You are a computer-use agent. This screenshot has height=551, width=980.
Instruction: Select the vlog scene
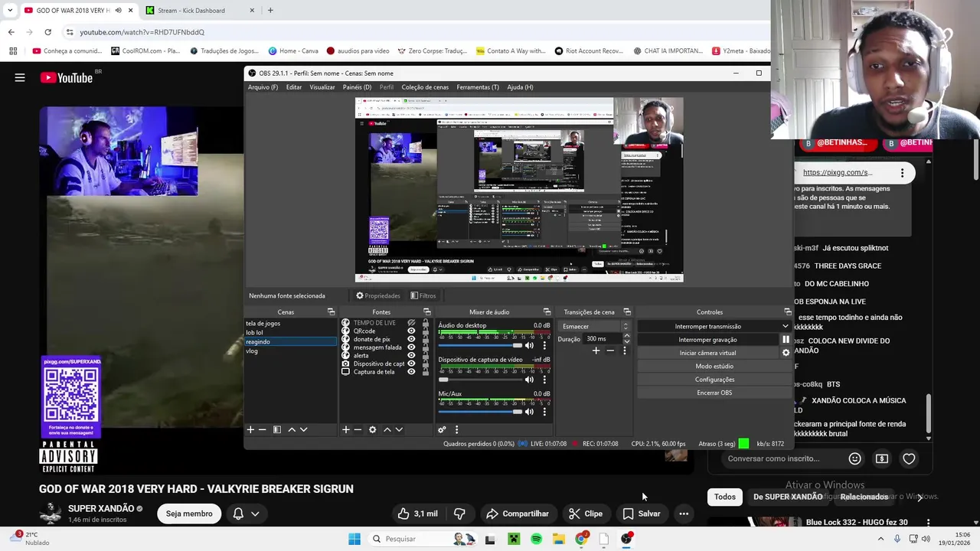pyautogui.click(x=290, y=350)
